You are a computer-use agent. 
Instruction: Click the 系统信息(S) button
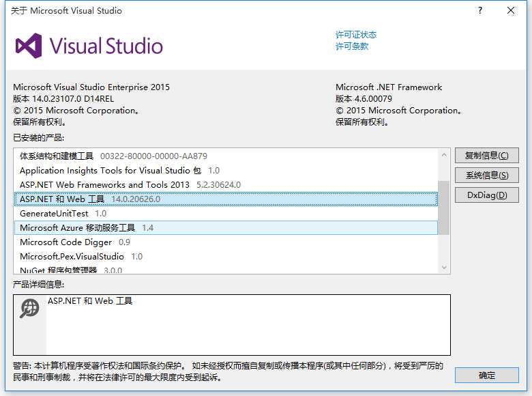coord(486,175)
